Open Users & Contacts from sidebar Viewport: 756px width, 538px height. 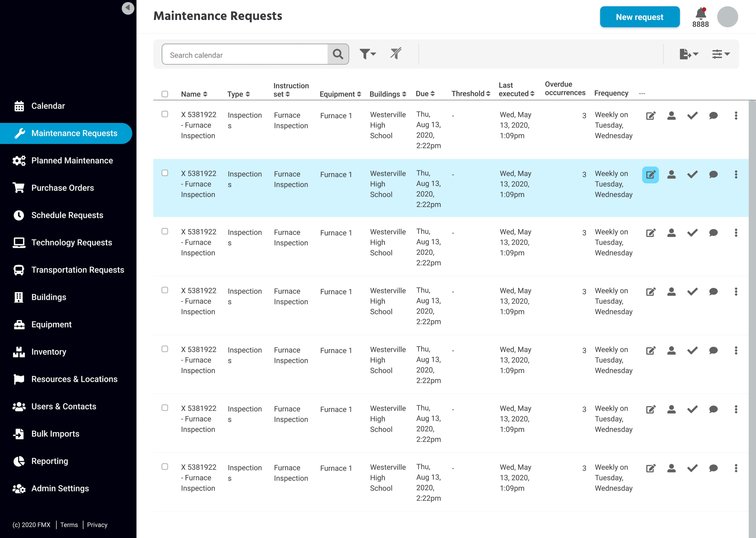64,406
